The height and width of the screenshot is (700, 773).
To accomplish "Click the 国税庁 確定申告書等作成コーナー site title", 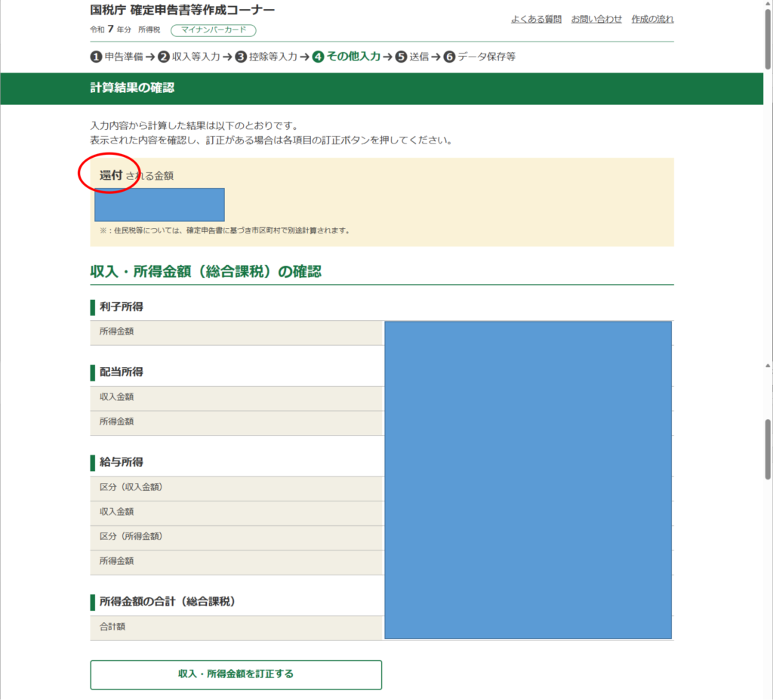I will (x=182, y=11).
